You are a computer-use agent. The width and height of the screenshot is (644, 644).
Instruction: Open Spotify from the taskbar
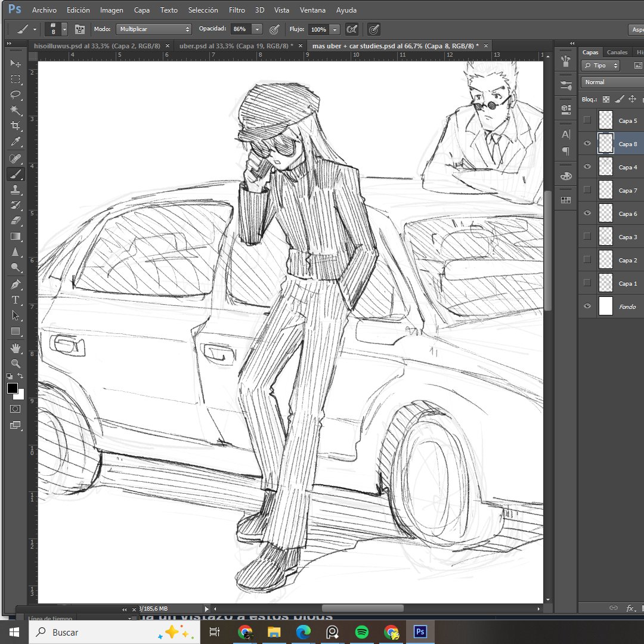click(x=362, y=631)
